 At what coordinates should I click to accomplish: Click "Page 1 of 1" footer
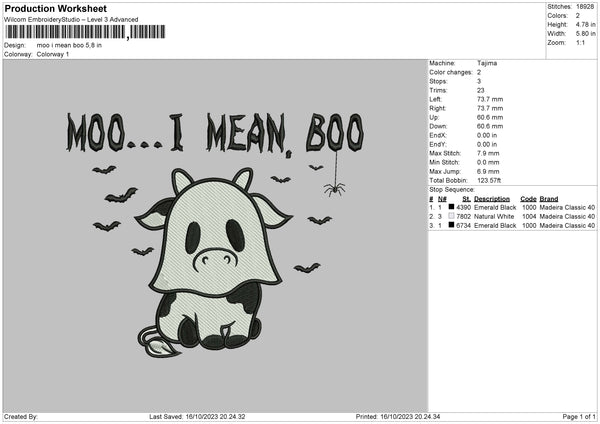(579, 417)
